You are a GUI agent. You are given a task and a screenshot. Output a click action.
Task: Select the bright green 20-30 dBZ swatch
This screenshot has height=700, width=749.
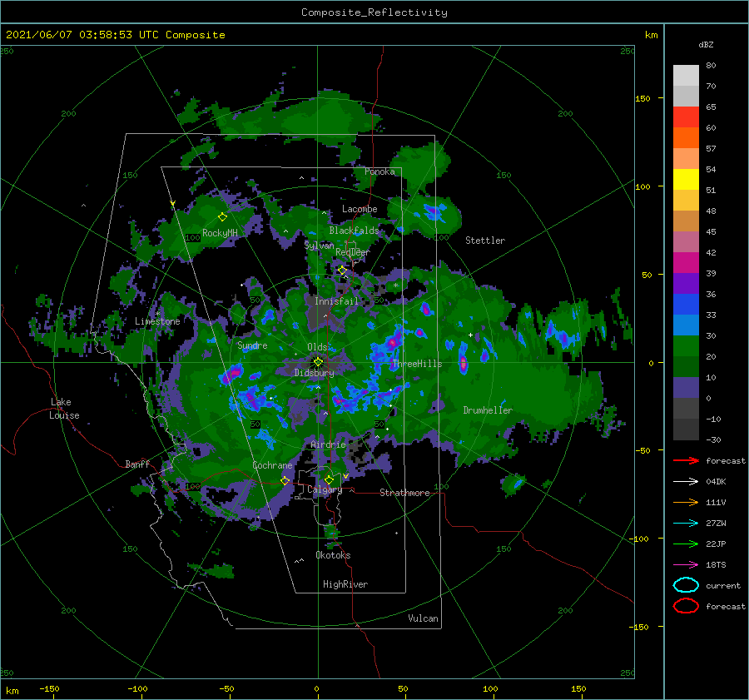pos(686,346)
